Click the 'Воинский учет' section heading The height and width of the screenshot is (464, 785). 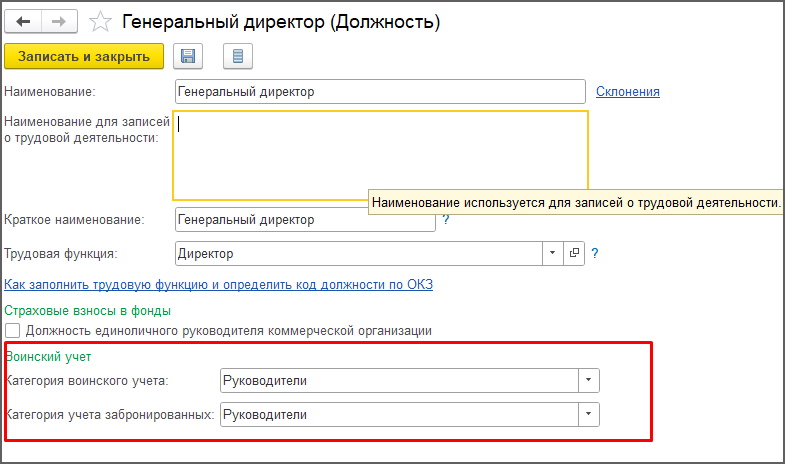tap(49, 357)
